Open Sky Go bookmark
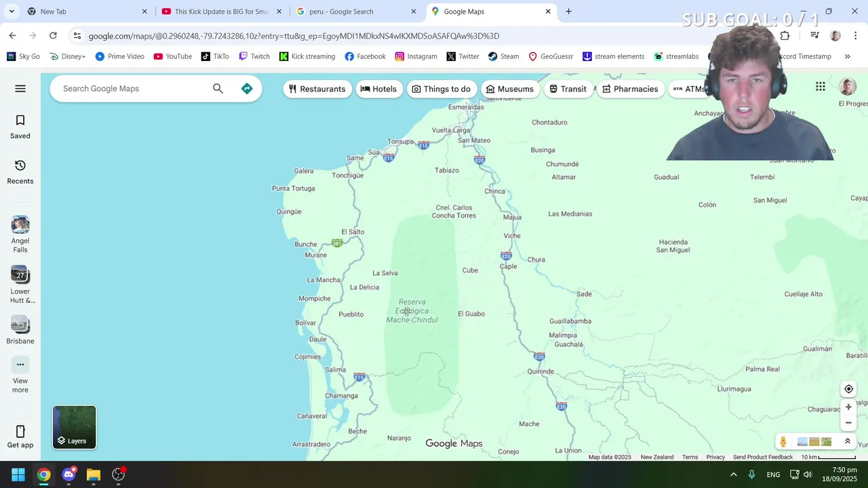 [23, 56]
